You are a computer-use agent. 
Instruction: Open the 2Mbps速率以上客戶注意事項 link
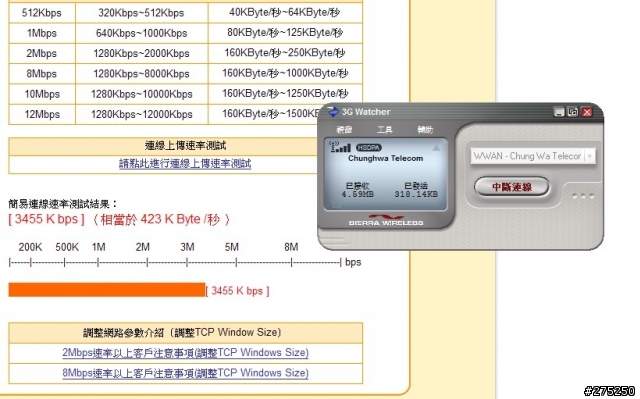click(x=185, y=352)
